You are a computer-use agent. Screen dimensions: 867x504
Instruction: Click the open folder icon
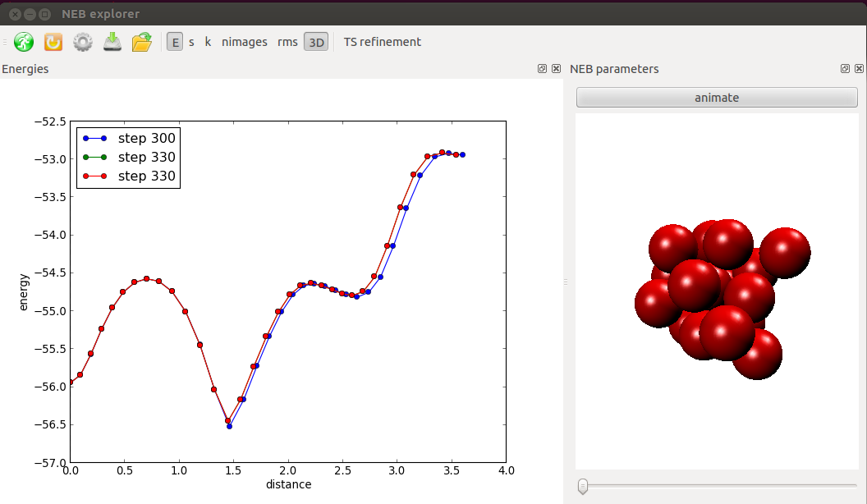tap(142, 42)
